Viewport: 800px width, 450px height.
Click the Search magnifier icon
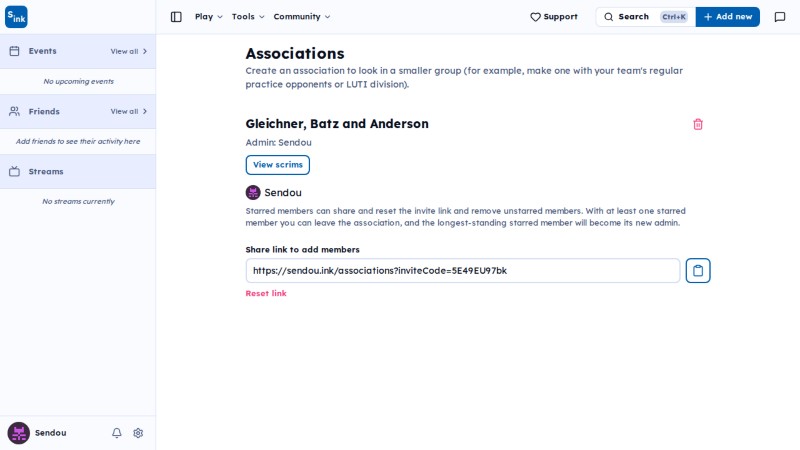pyautogui.click(x=609, y=17)
